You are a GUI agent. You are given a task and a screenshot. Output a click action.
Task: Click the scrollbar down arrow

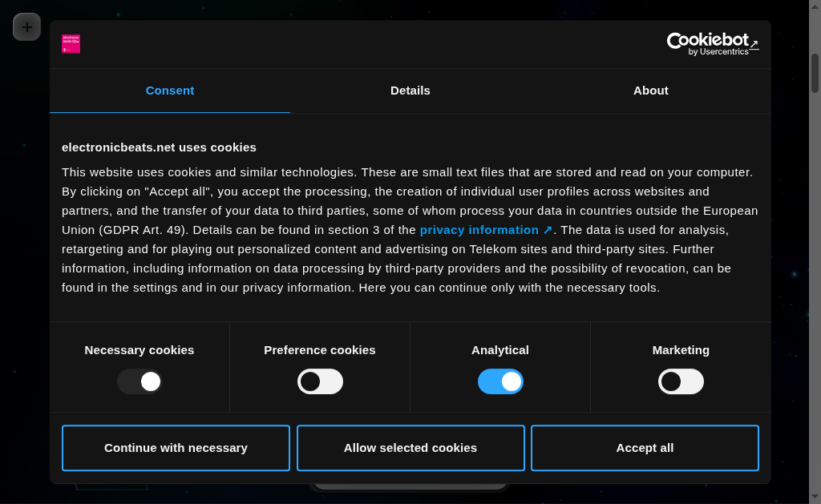(815, 497)
